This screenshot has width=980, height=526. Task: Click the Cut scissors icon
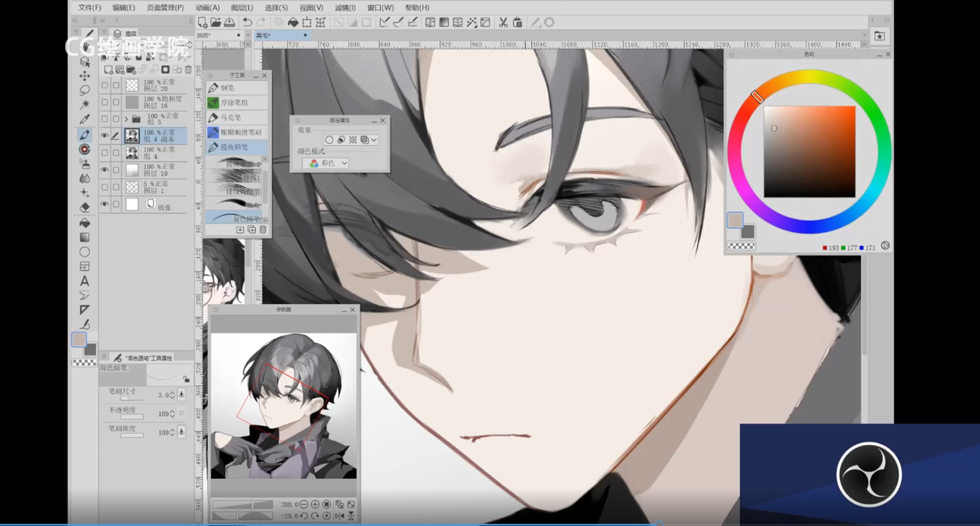pyautogui.click(x=503, y=22)
